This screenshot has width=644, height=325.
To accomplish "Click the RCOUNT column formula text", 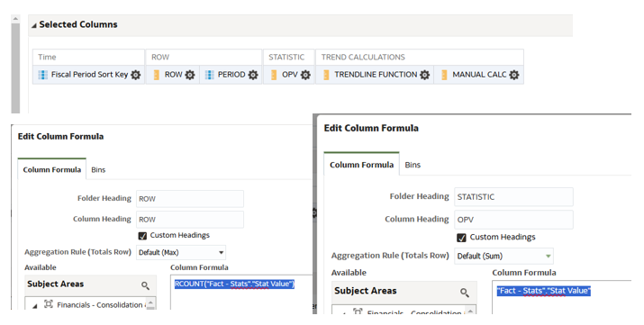I will click(234, 284).
